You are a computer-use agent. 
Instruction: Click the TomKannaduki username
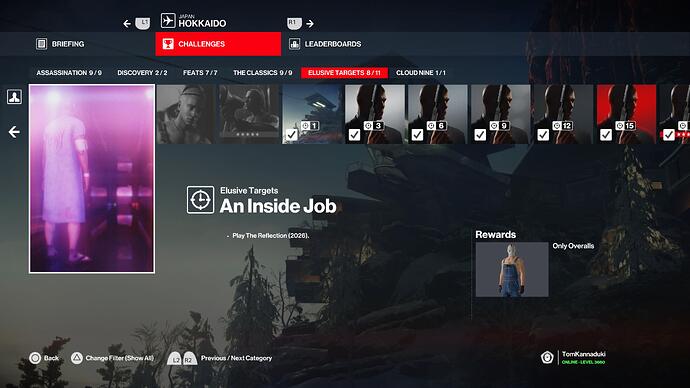(x=584, y=354)
